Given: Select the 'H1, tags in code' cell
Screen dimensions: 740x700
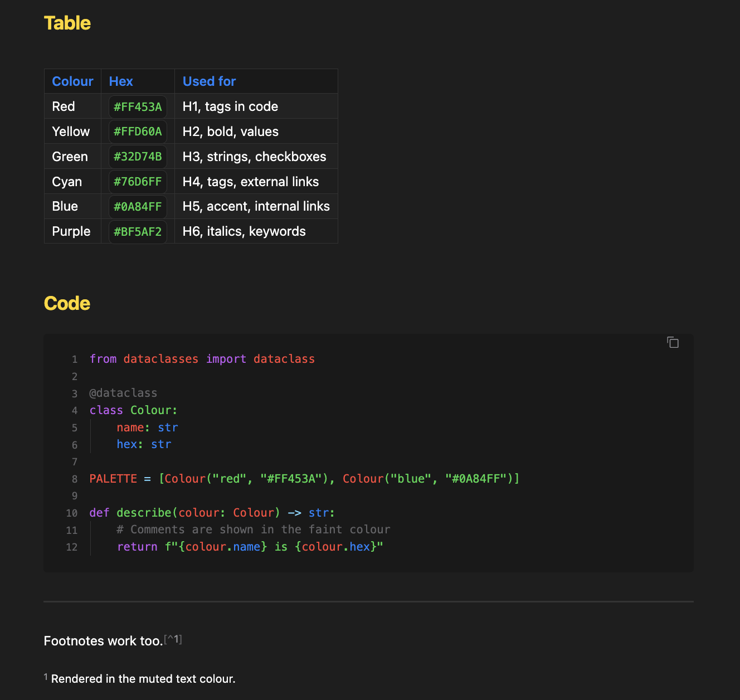Looking at the screenshot, I should pos(256,106).
